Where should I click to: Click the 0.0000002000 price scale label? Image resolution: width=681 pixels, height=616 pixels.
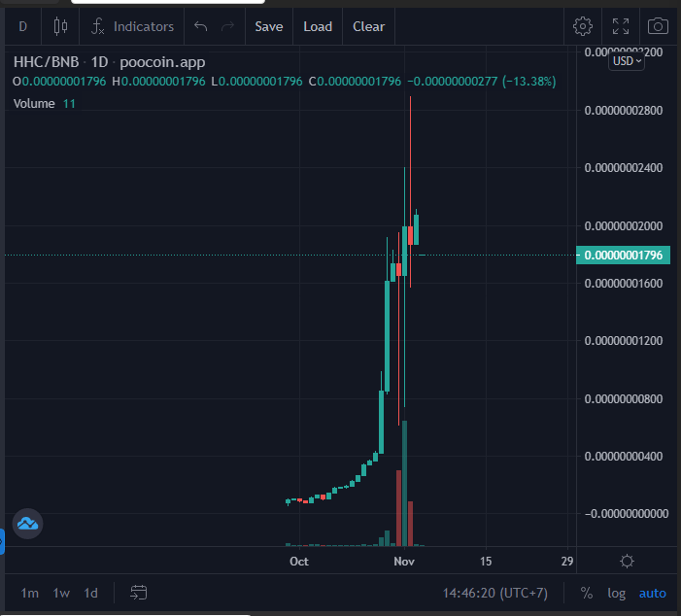(624, 225)
